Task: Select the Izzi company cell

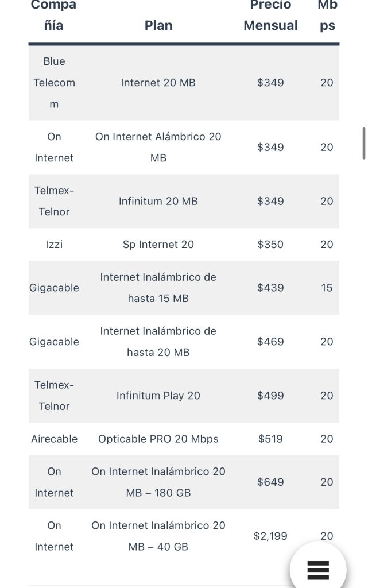Action: coord(54,245)
